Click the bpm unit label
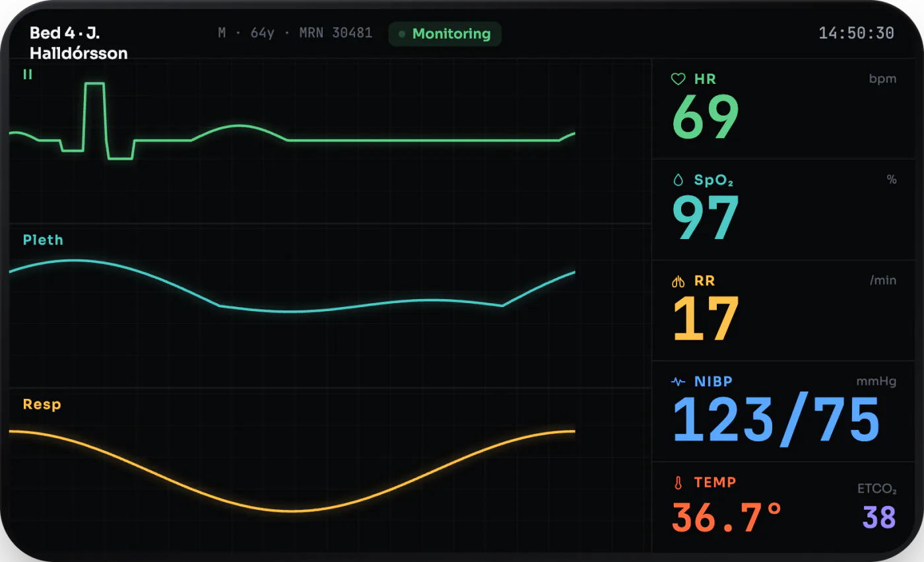924x562 pixels. pyautogui.click(x=882, y=79)
